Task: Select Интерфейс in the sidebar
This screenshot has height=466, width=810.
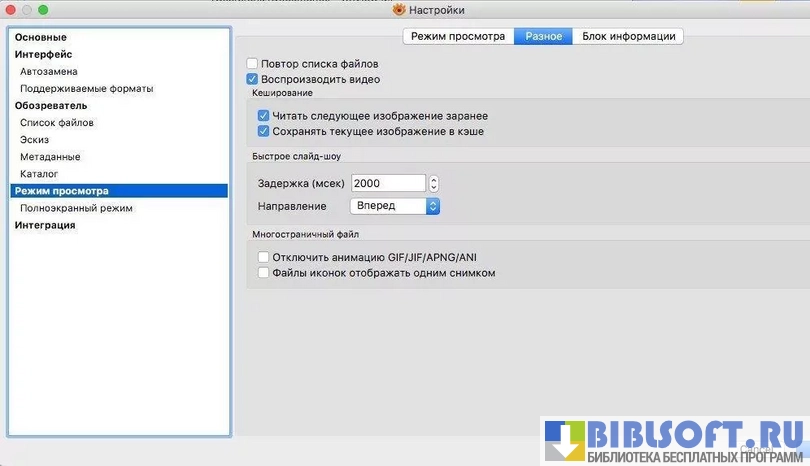Action: 42,54
